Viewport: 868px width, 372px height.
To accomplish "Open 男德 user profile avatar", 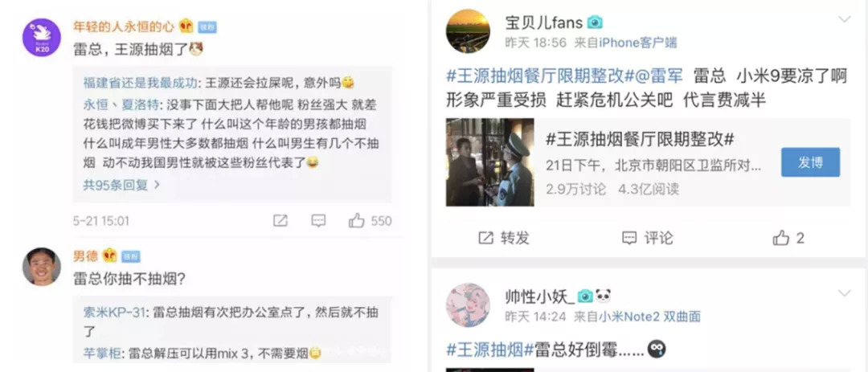I will (42, 267).
